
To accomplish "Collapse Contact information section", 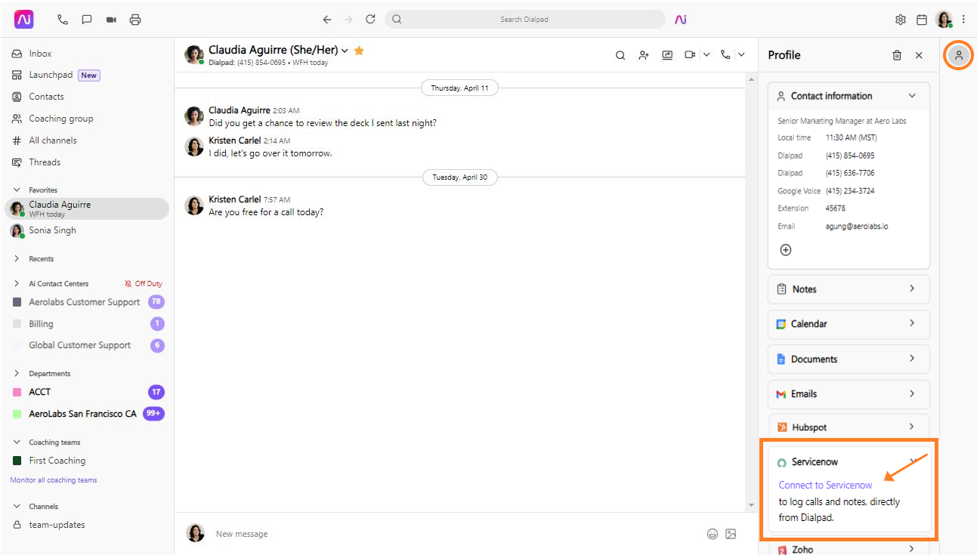I will tap(912, 96).
